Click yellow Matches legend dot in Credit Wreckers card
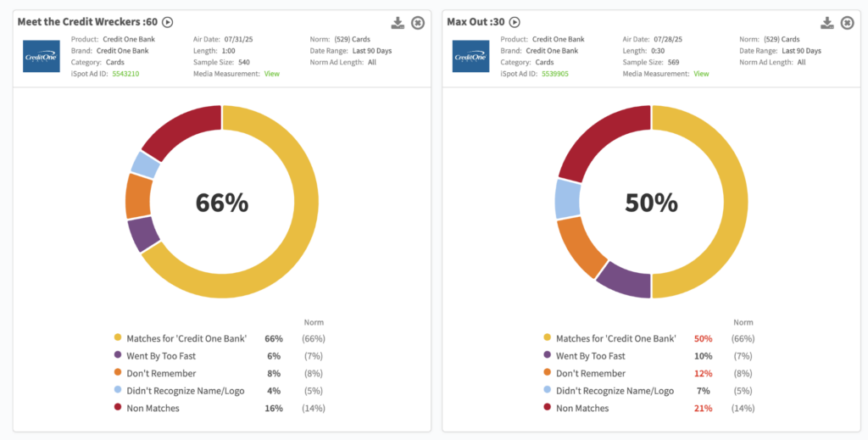The image size is (868, 440). (x=117, y=337)
